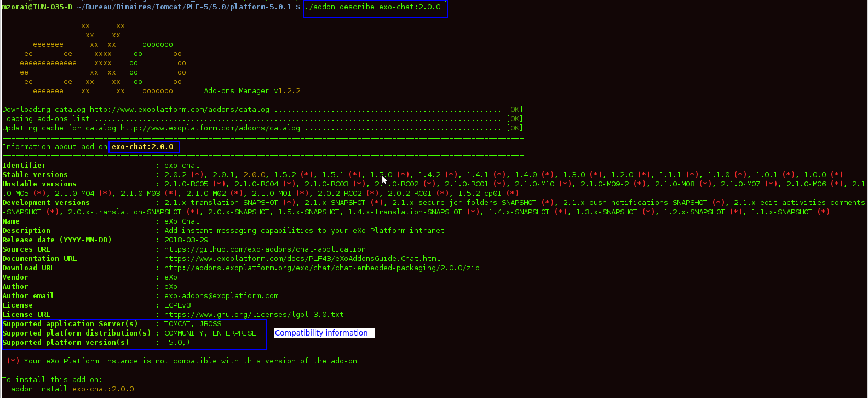
Task: Select the exo-addons@exoplatform.com author email
Action: (x=221, y=295)
